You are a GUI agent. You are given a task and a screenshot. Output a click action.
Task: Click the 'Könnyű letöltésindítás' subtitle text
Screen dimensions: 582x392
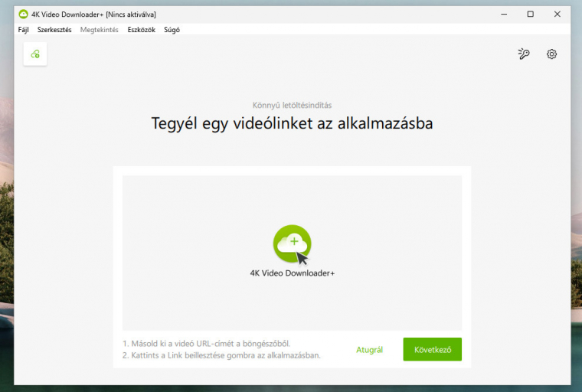pyautogui.click(x=292, y=105)
